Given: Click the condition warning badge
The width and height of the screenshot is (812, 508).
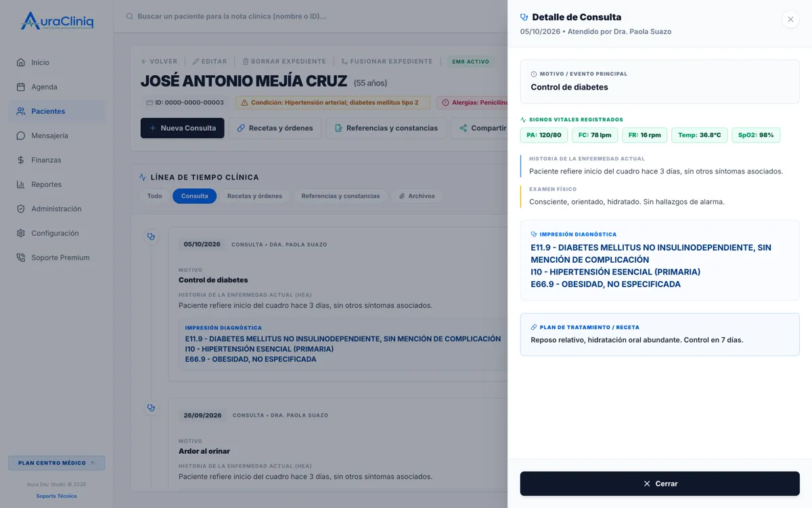Looking at the screenshot, I should (x=333, y=103).
